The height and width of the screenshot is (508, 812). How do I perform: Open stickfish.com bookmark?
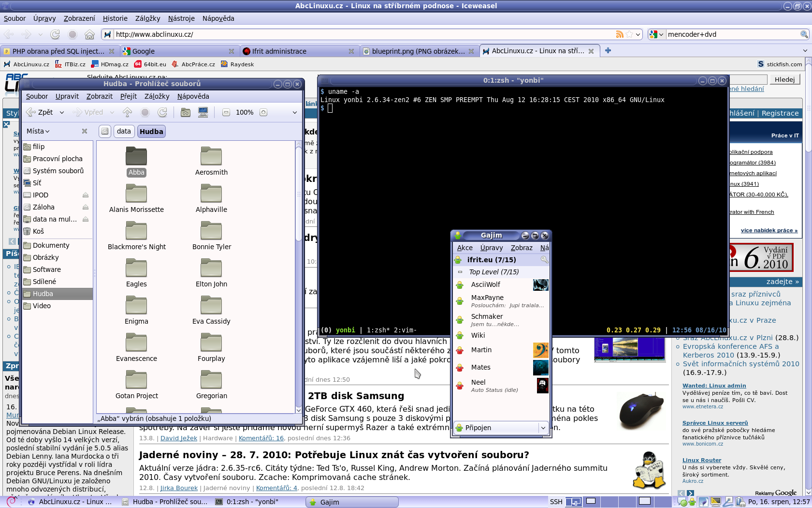[780, 64]
